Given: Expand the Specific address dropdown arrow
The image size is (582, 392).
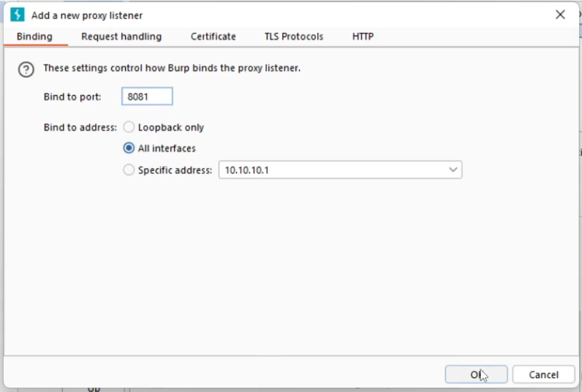Looking at the screenshot, I should click(x=453, y=170).
